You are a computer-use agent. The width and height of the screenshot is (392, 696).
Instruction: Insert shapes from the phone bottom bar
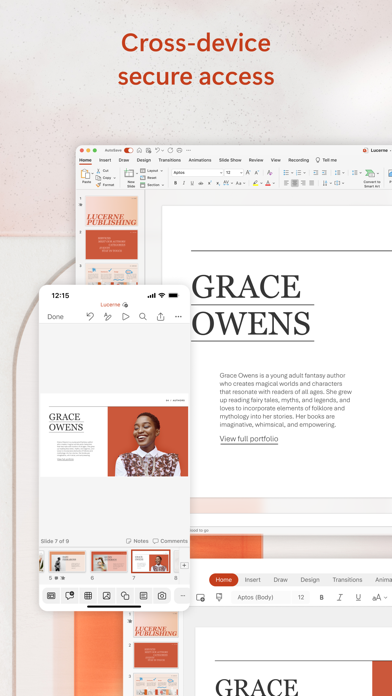tap(125, 596)
